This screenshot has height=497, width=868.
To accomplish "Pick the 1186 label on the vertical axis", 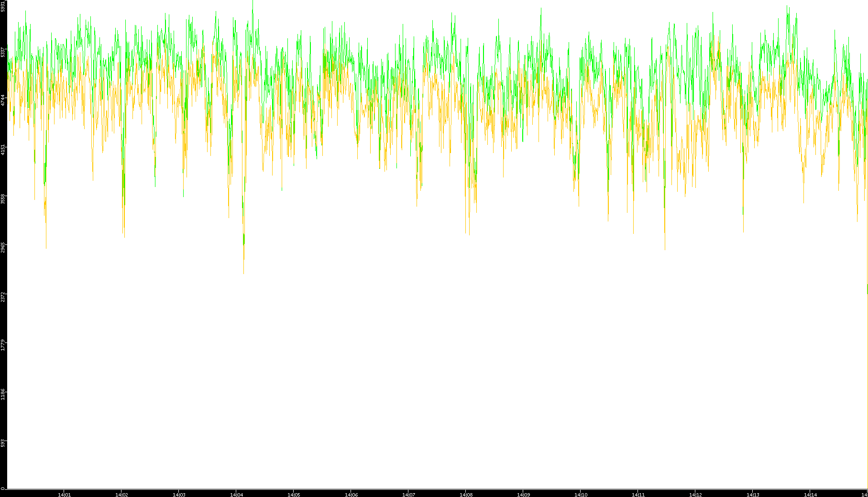I will (x=3, y=395).
